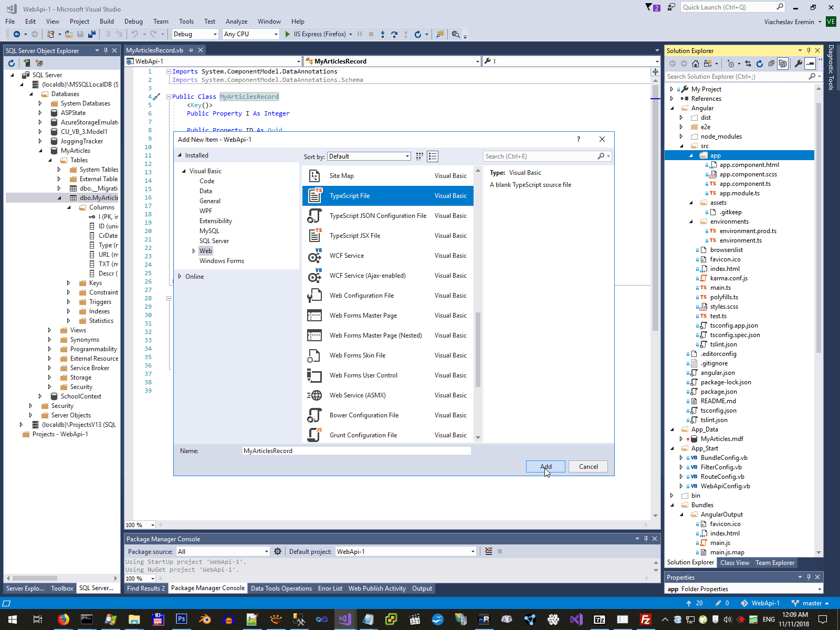Click Collapse All in Solution Explorer toolbar

tap(771, 64)
